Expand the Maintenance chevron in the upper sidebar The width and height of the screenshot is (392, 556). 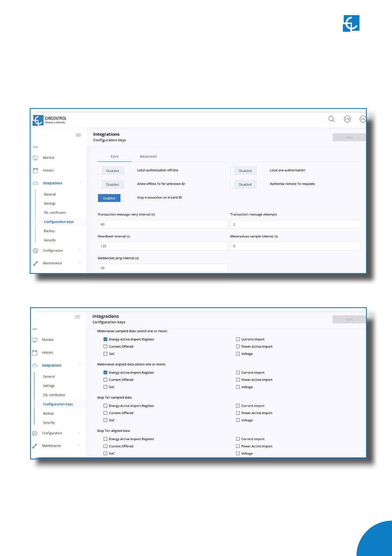[x=80, y=263]
